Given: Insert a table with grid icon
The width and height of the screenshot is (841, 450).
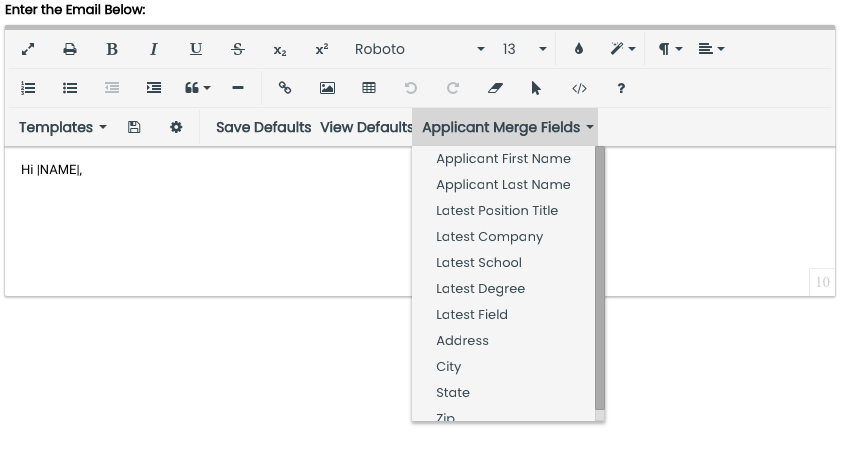Looking at the screenshot, I should pyautogui.click(x=369, y=88).
